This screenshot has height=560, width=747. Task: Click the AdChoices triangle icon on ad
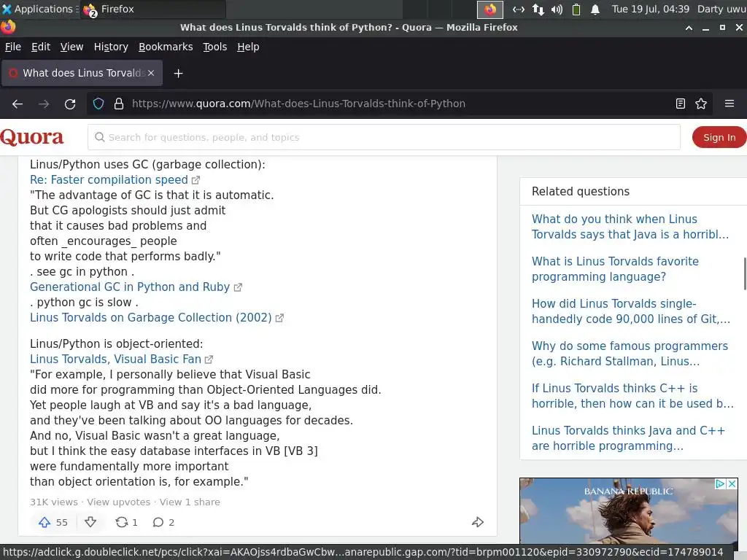tap(721, 484)
